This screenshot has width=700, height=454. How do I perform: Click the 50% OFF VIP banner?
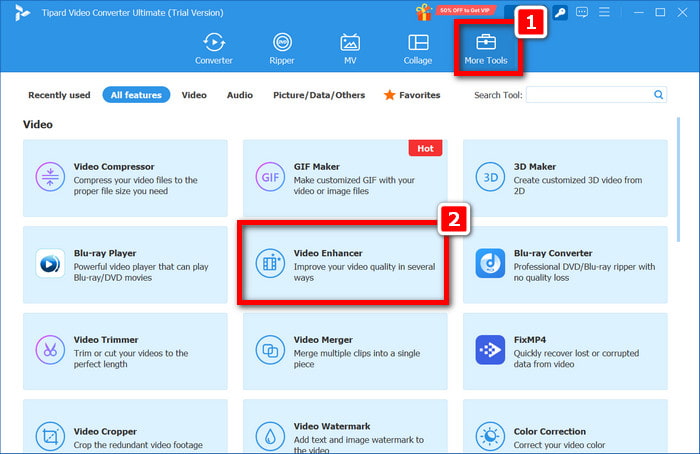pos(465,10)
